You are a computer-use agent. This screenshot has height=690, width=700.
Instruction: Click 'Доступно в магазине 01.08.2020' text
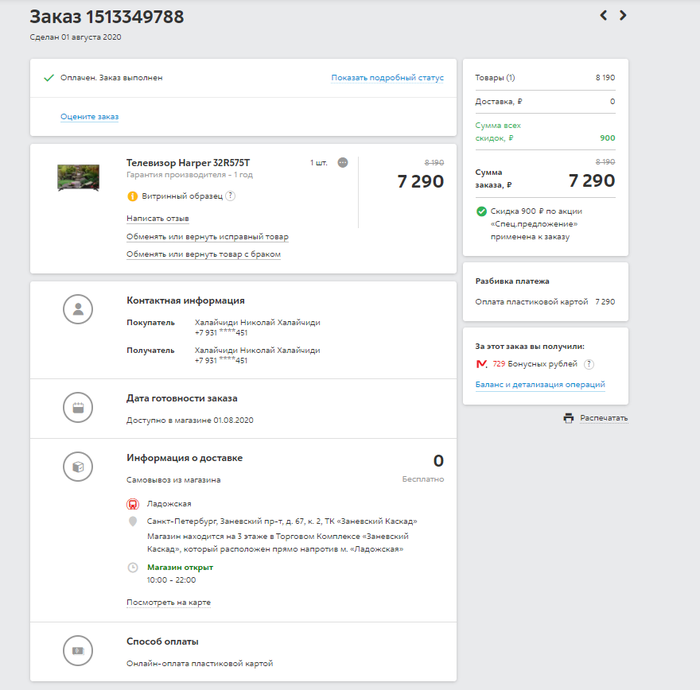coord(190,420)
